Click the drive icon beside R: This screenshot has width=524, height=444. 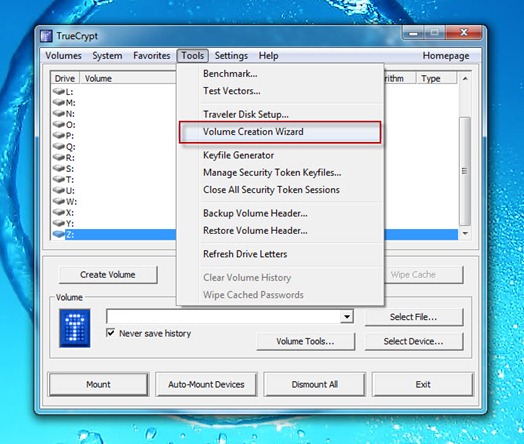click(x=58, y=157)
